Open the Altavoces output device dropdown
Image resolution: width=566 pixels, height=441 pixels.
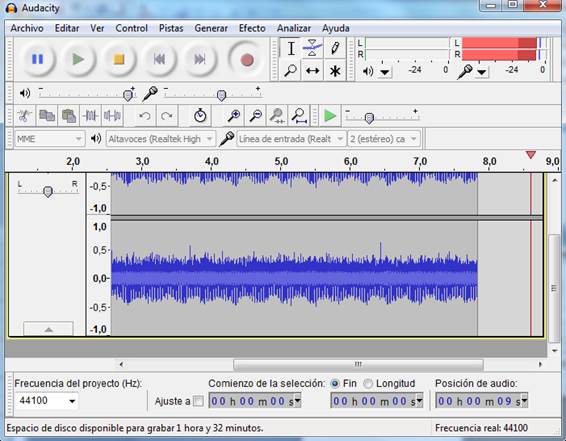coord(161,139)
